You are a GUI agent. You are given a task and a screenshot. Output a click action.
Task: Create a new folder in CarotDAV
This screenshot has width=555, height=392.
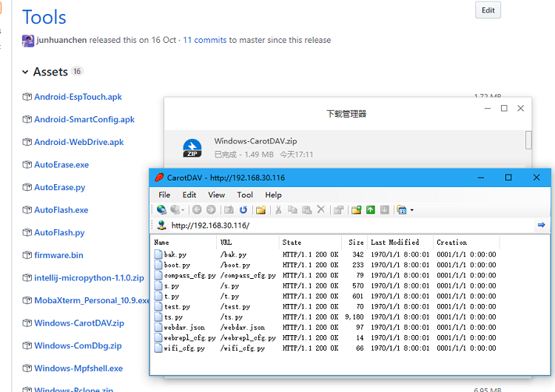click(x=261, y=210)
